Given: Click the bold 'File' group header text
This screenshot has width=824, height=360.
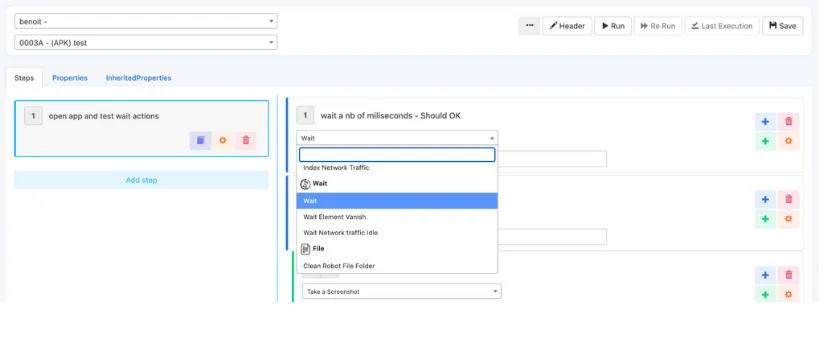Looking at the screenshot, I should [x=318, y=249].
